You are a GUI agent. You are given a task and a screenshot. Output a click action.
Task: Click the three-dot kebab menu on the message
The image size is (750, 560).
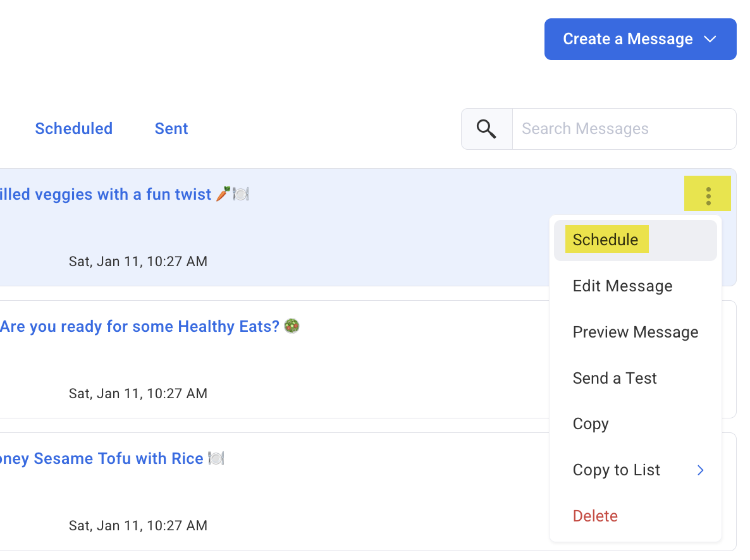(x=708, y=194)
